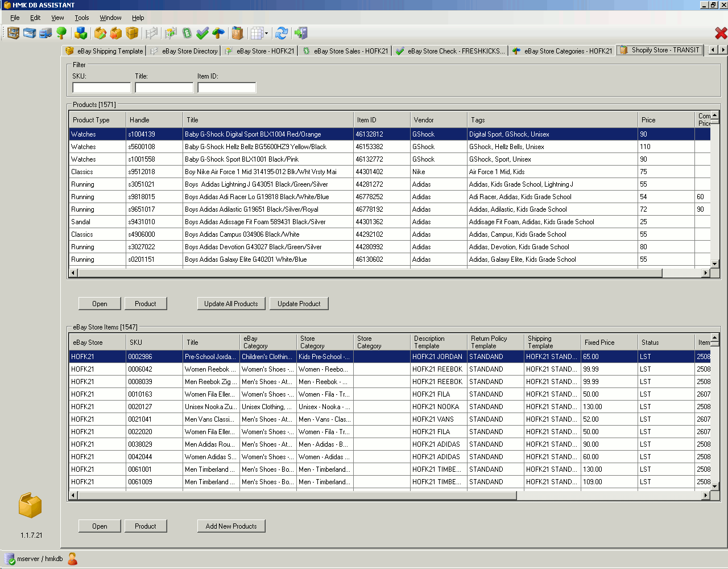
Task: Click the red X icon at toolbar right
Action: click(721, 33)
